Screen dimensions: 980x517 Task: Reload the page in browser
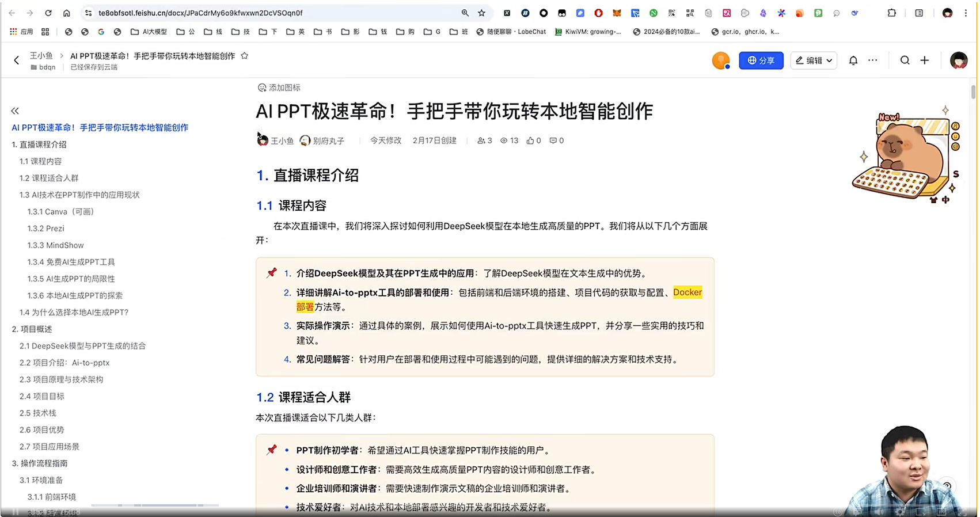[x=48, y=13]
